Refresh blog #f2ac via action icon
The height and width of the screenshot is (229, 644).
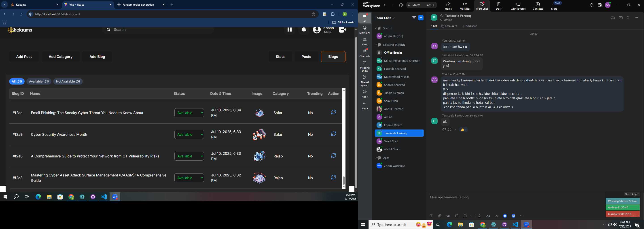coord(333,112)
